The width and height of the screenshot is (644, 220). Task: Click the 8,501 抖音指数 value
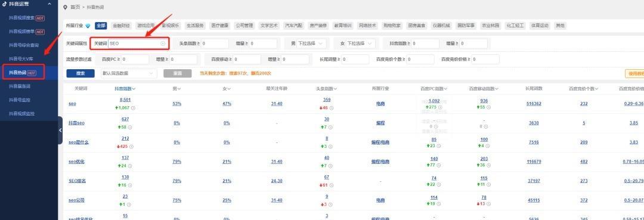[125, 100]
